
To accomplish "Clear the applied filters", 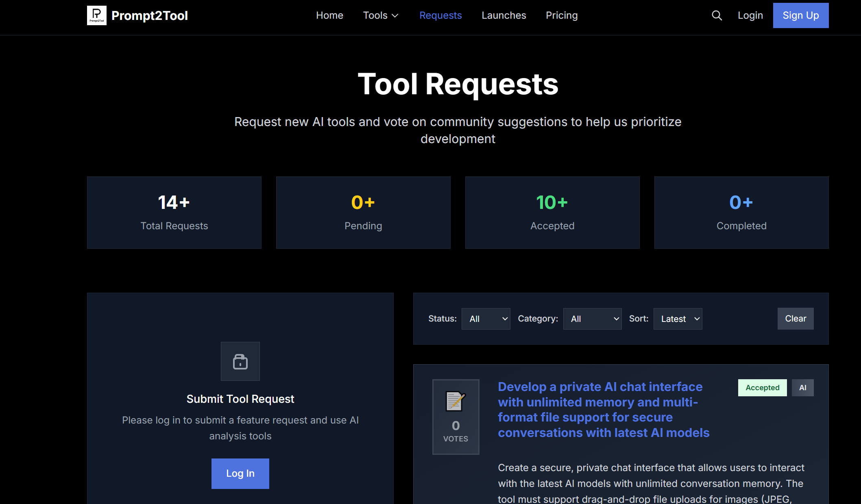I will pos(795,319).
